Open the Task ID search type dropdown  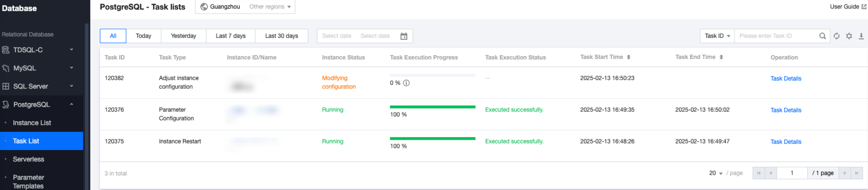click(717, 36)
